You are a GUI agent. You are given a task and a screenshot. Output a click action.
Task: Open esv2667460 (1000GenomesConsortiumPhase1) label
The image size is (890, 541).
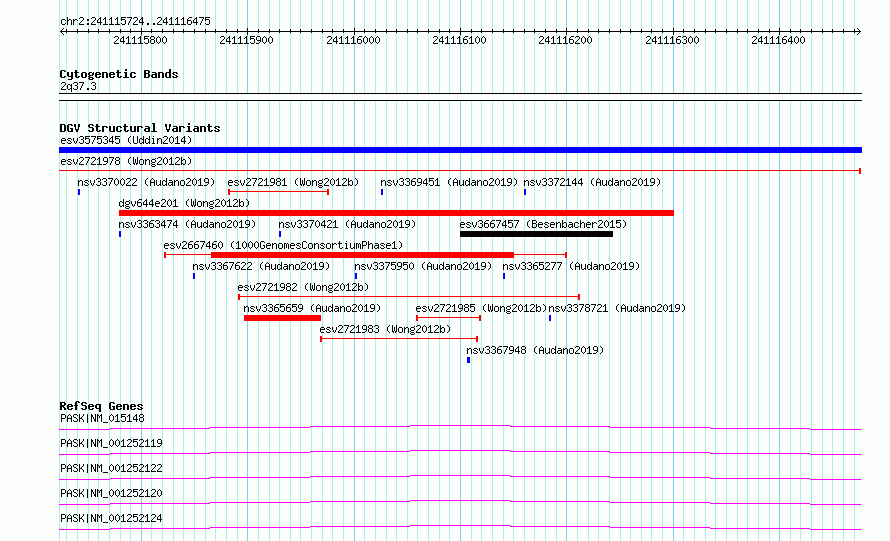[x=283, y=245]
